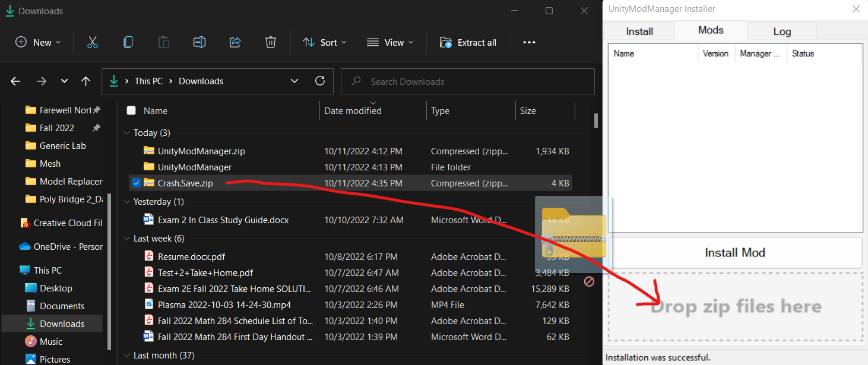The height and width of the screenshot is (365, 868).
Task: Click the Search Downloads field
Action: 468,81
